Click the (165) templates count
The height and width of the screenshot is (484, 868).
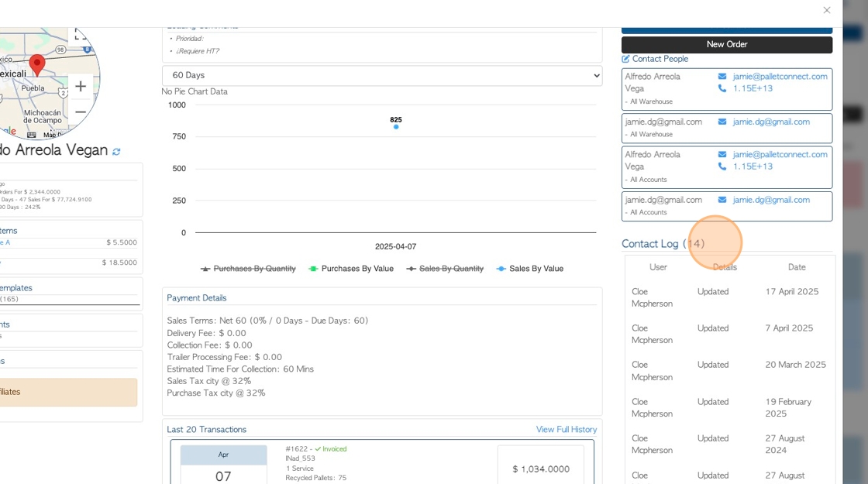[x=9, y=299]
